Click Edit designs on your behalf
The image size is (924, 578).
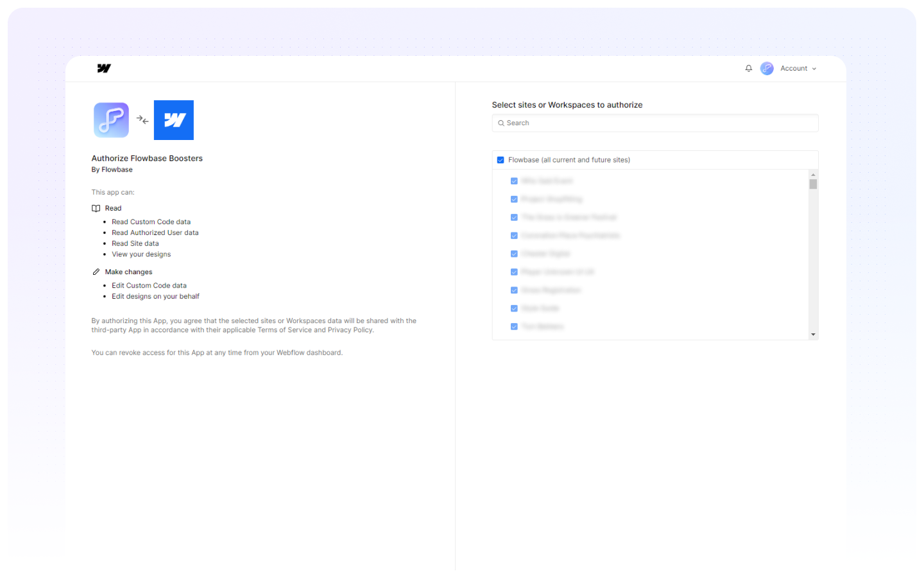click(x=155, y=297)
